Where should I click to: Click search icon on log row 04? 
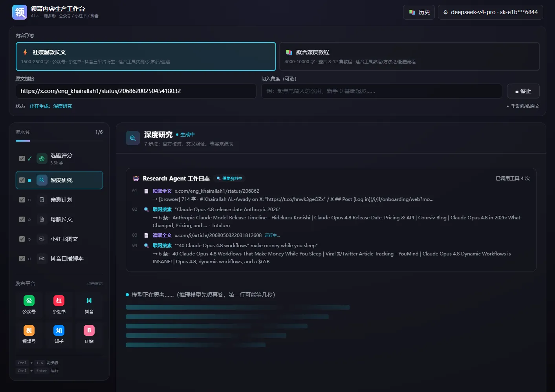click(x=146, y=246)
